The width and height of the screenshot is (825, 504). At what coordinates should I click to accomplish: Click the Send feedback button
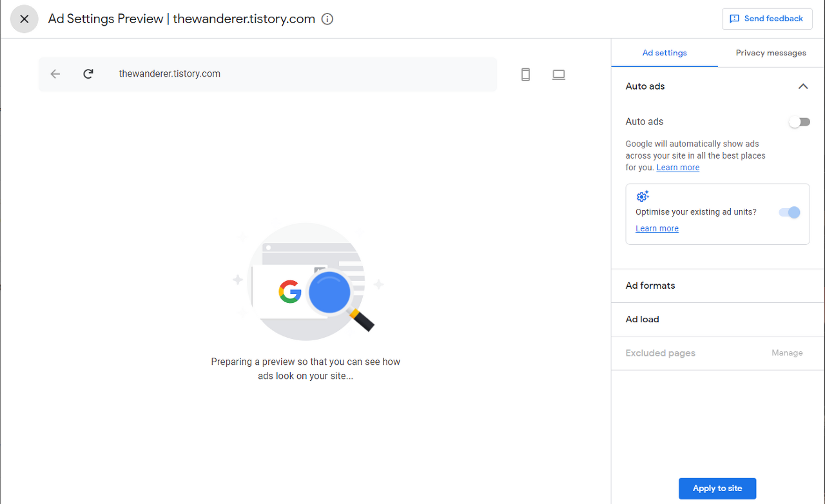point(767,19)
